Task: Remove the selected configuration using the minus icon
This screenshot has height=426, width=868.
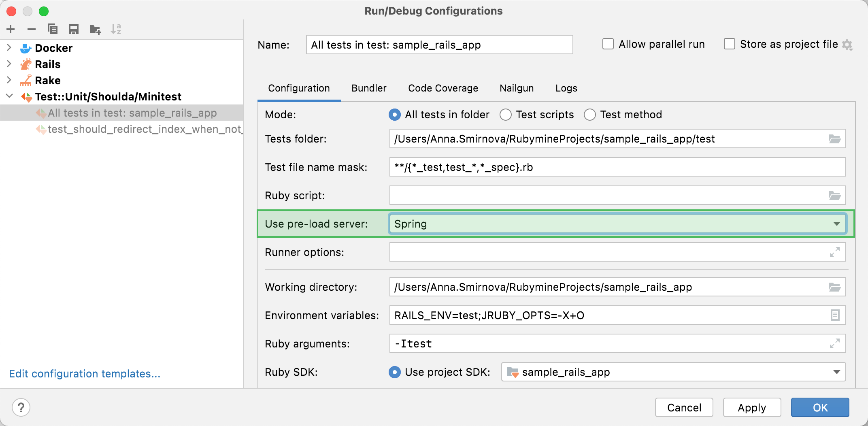Action: pos(32,29)
